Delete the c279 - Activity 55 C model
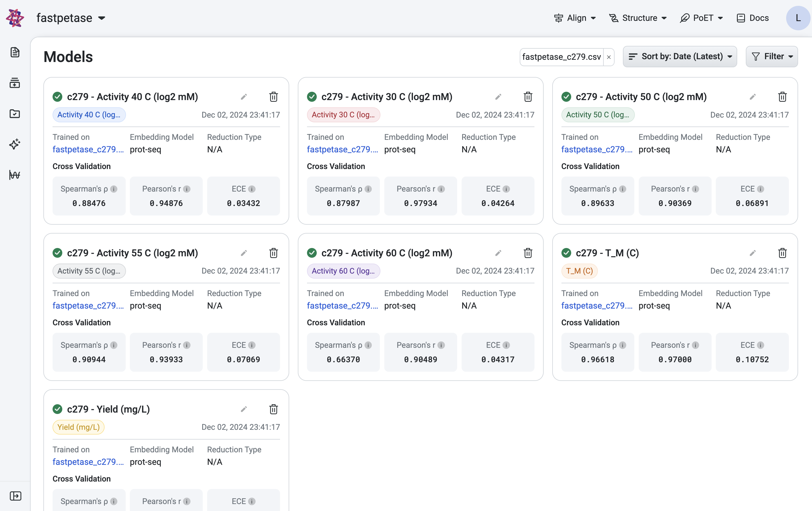The image size is (812, 511). pos(273,253)
